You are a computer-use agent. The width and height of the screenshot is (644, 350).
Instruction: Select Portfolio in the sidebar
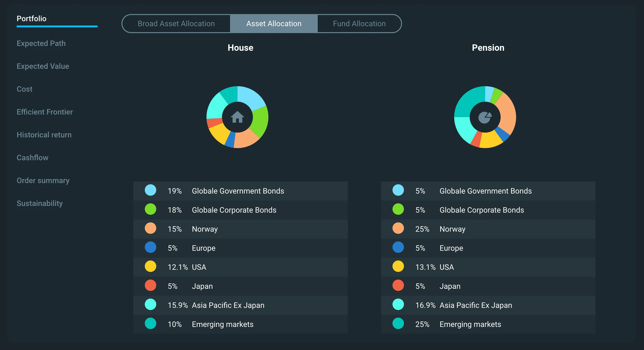31,19
